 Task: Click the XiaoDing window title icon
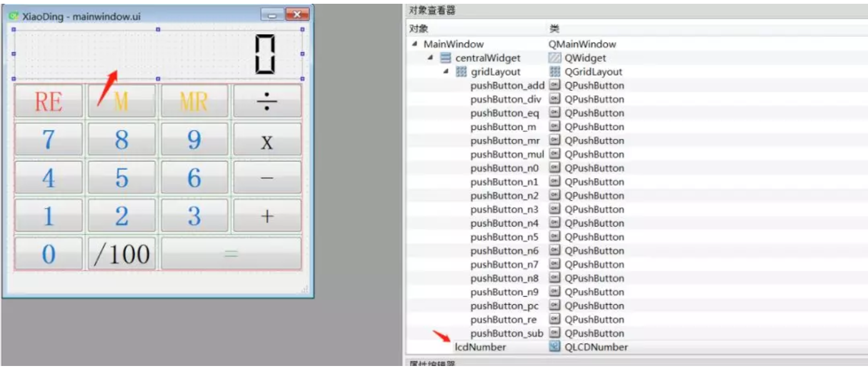[x=13, y=16]
